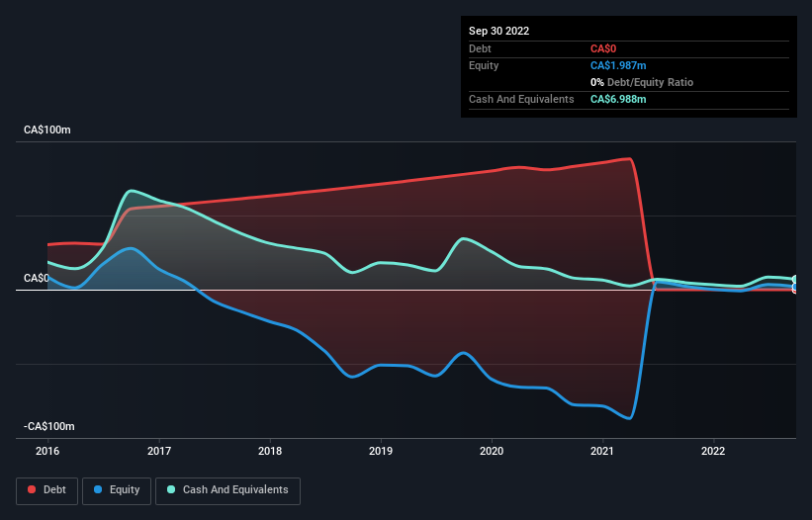Screen dimensions: 812x520
Task: Click the CA$1.987m equity value
Action: tap(618, 65)
